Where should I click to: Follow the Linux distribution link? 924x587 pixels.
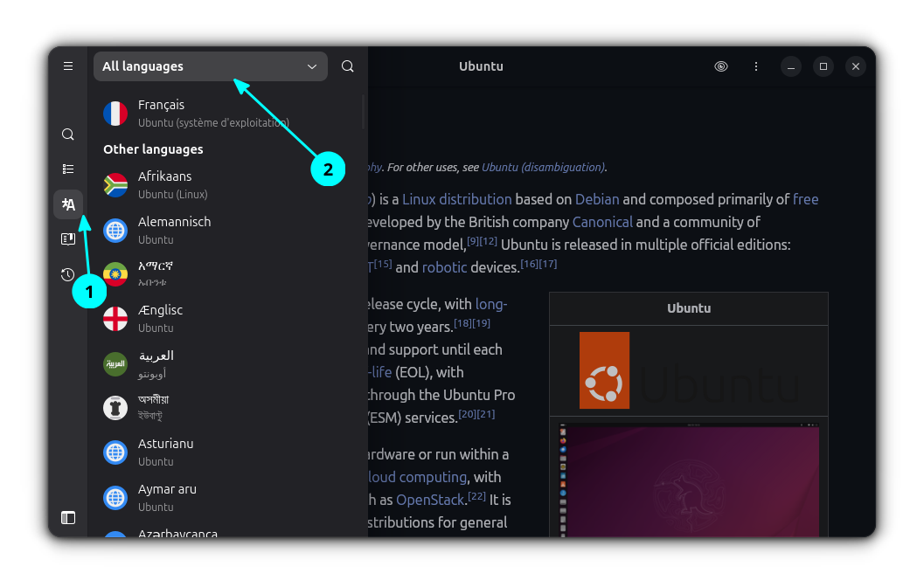pos(456,199)
